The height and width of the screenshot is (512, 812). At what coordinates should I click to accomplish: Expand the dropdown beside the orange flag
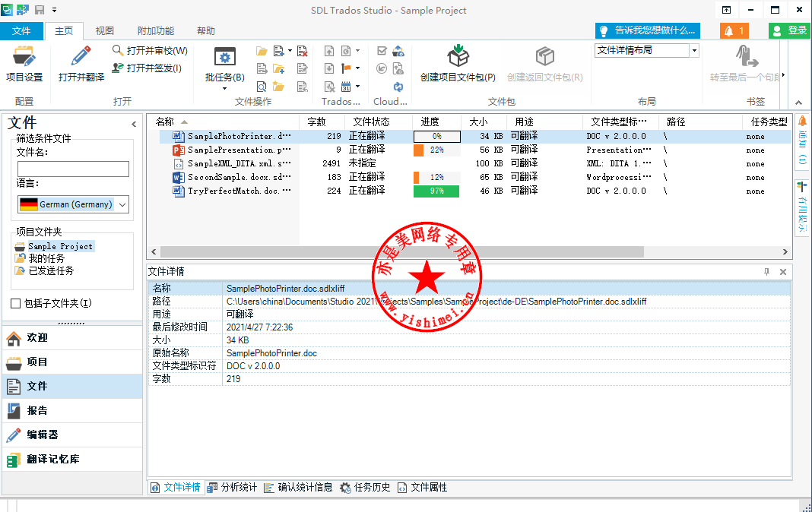tap(358, 68)
